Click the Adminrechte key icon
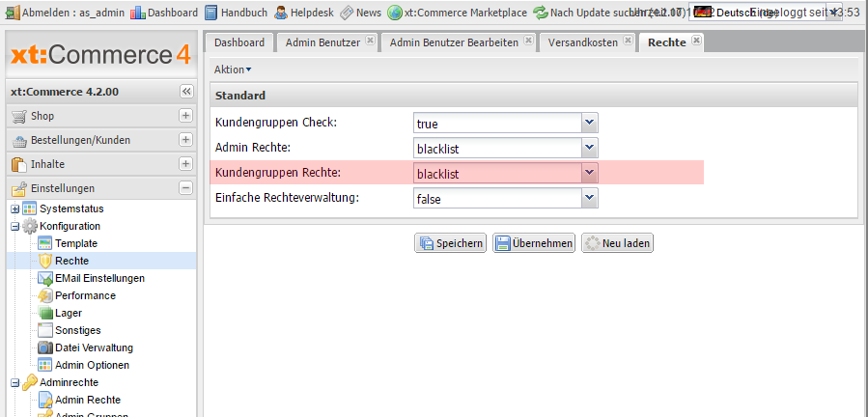The image size is (868, 417). point(30,382)
